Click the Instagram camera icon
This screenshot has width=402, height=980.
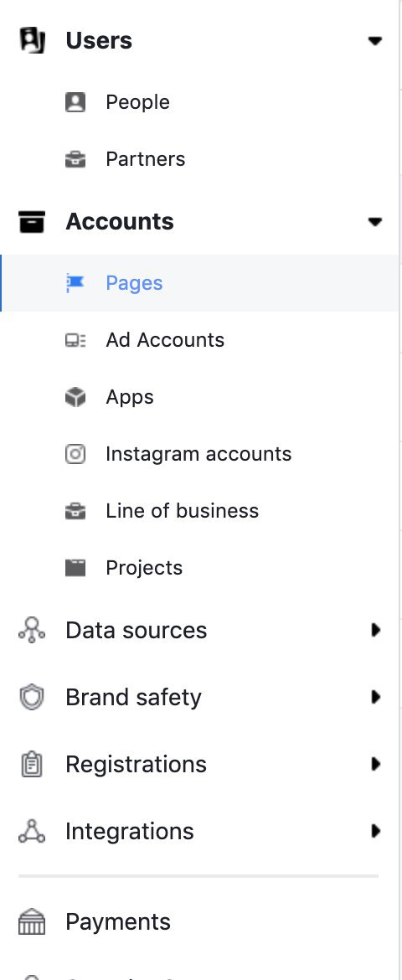(x=75, y=454)
